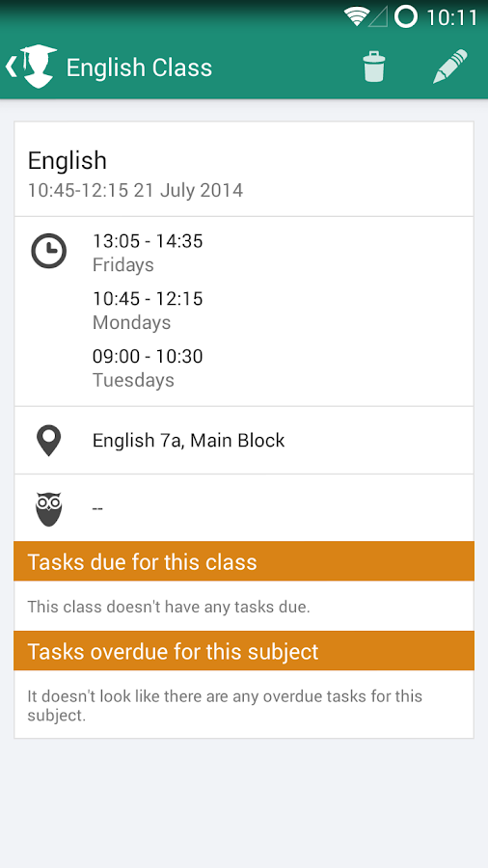
Task: Select the Tuesdays 09:00 - 10:30 time
Action: tap(148, 368)
